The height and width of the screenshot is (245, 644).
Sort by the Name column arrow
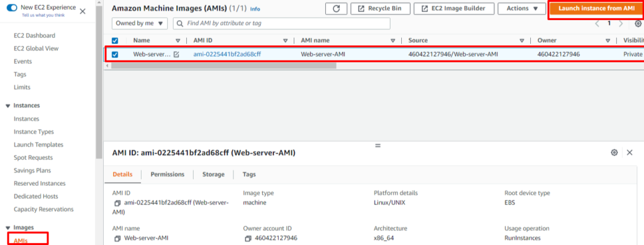(x=178, y=41)
